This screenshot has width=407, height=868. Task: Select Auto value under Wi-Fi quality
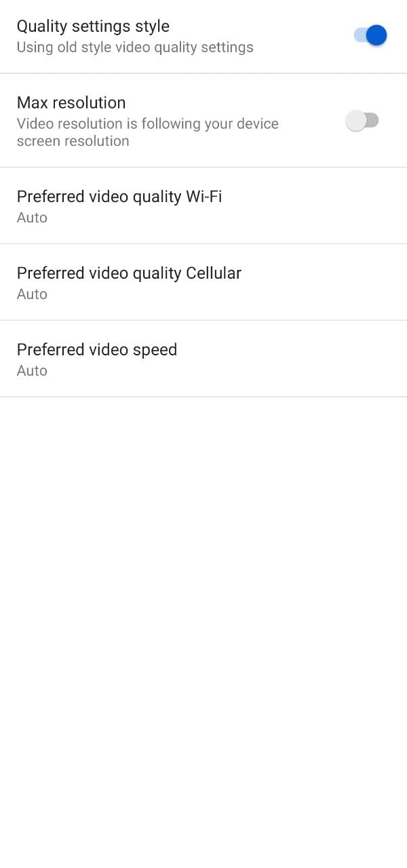(x=32, y=218)
